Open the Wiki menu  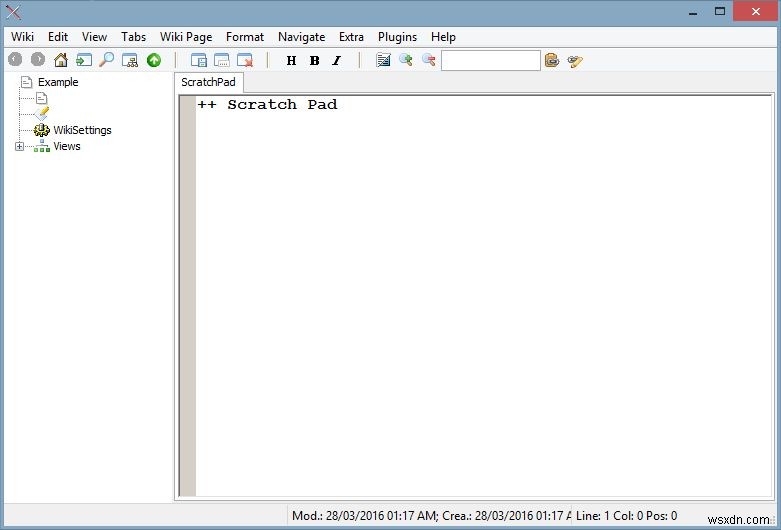[22, 37]
